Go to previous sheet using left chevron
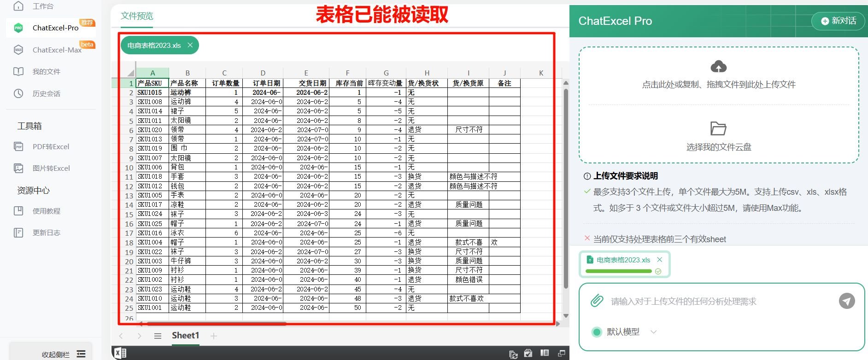The height and width of the screenshot is (360, 868). click(x=121, y=336)
